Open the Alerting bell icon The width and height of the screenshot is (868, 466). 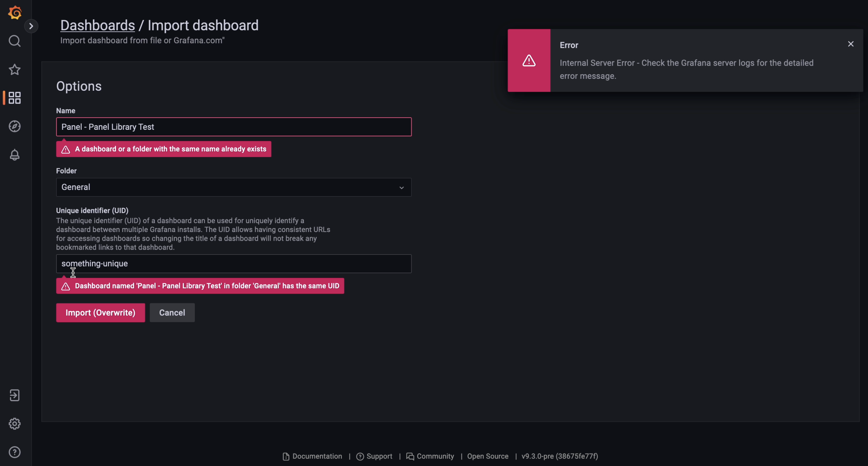click(15, 155)
